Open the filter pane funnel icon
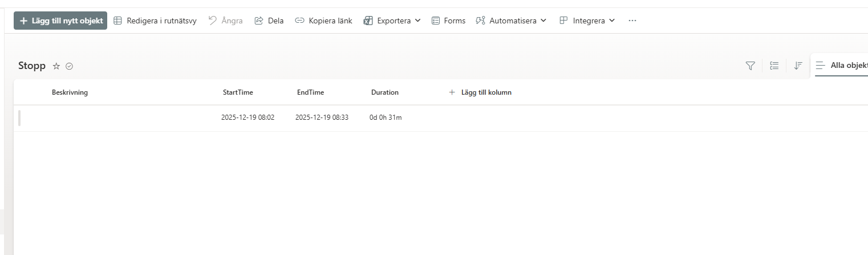868x255 pixels. coord(751,66)
